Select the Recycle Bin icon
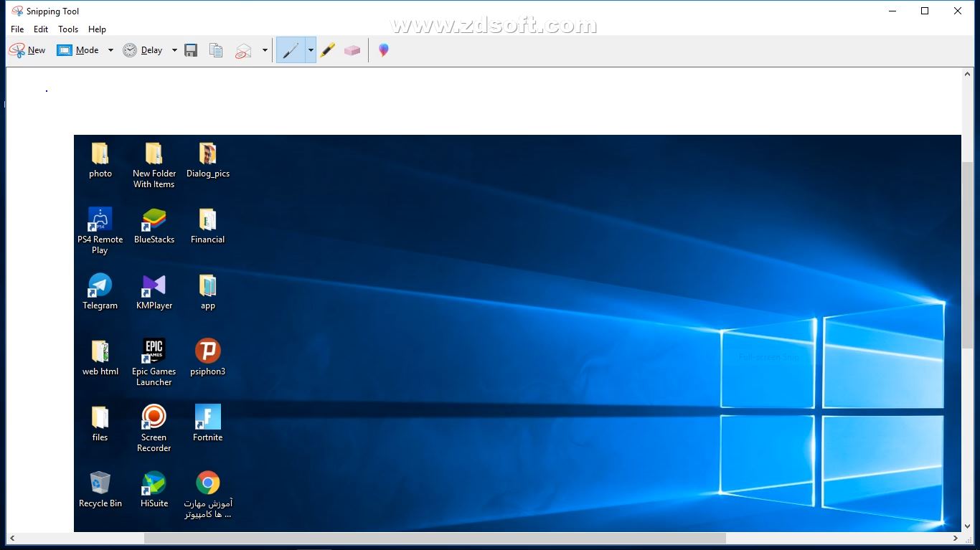980x550 pixels. click(100, 490)
